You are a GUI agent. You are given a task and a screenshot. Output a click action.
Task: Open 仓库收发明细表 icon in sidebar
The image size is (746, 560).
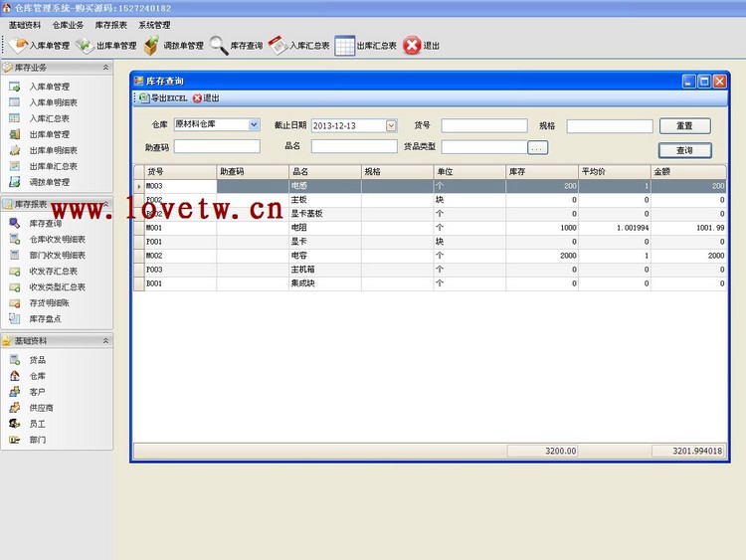(15, 240)
